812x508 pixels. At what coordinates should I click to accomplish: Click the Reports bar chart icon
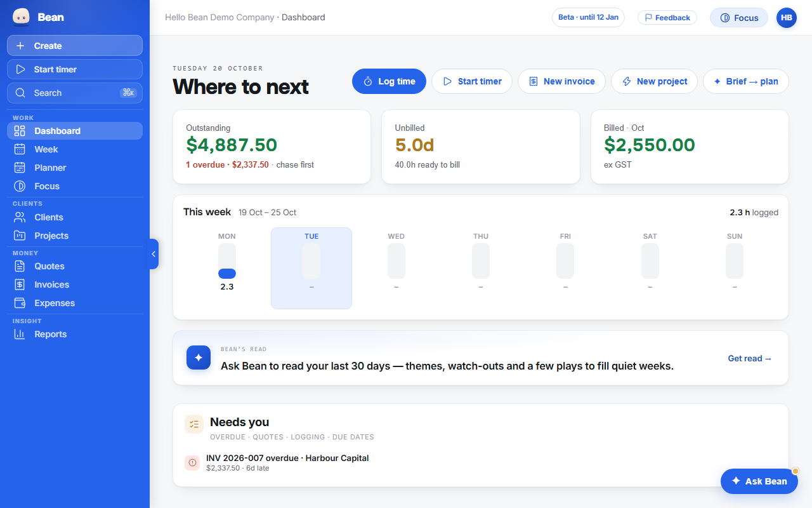click(x=20, y=334)
